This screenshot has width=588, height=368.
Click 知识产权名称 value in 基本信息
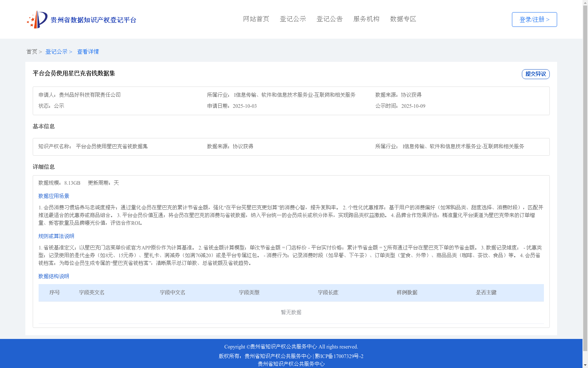tap(112, 146)
